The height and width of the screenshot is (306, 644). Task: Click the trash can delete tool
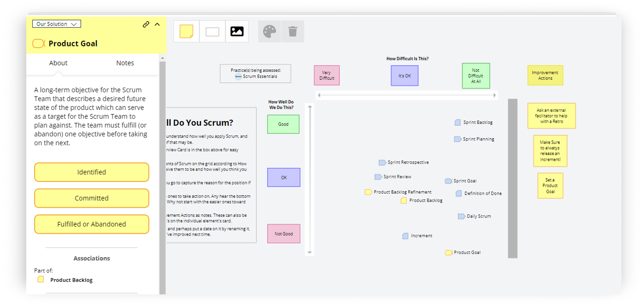click(293, 31)
